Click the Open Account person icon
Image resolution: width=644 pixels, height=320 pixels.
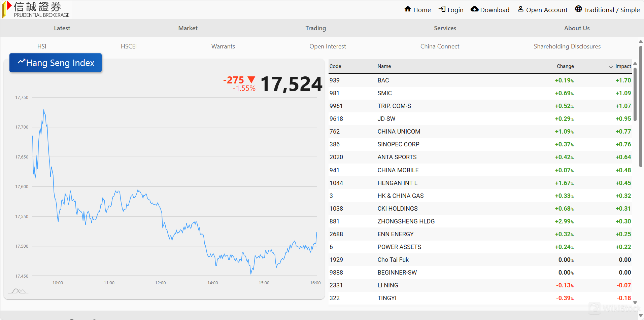[x=520, y=9]
